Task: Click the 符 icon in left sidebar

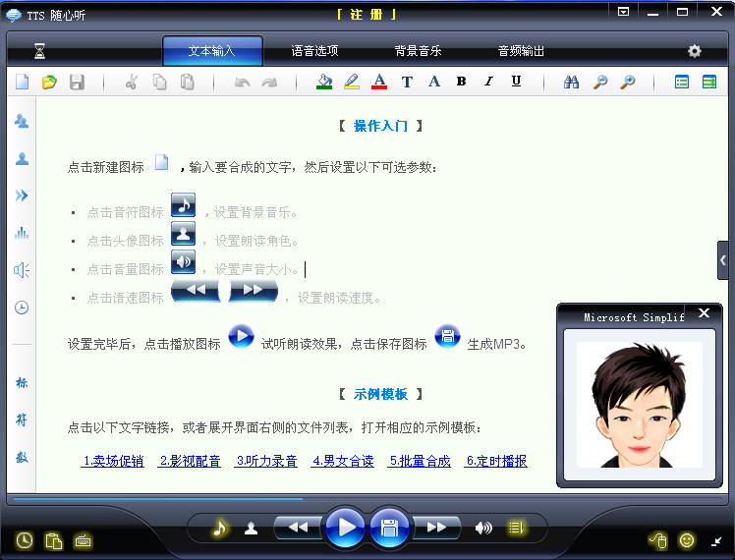Action: pyautogui.click(x=22, y=420)
